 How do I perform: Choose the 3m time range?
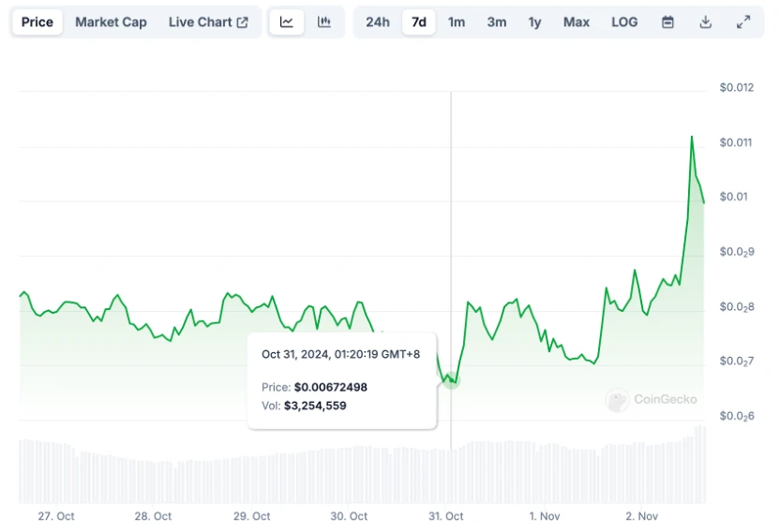coord(497,22)
